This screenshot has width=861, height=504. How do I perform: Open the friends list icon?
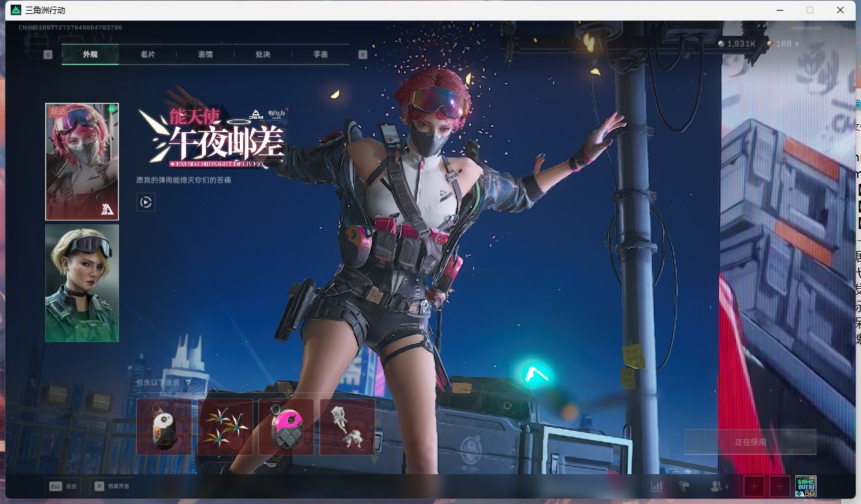[x=718, y=486]
